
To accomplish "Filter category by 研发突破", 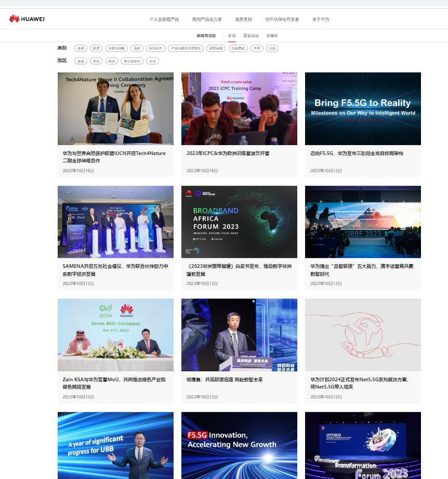I will (x=216, y=48).
